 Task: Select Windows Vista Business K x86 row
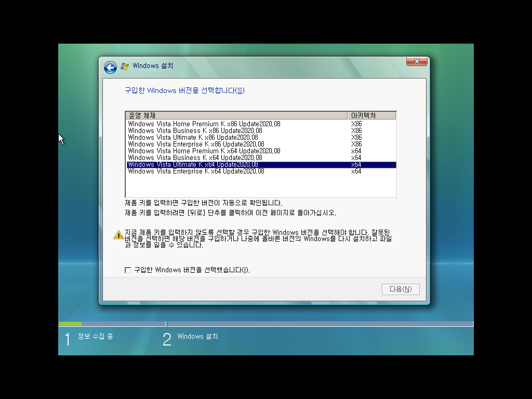click(x=261, y=130)
